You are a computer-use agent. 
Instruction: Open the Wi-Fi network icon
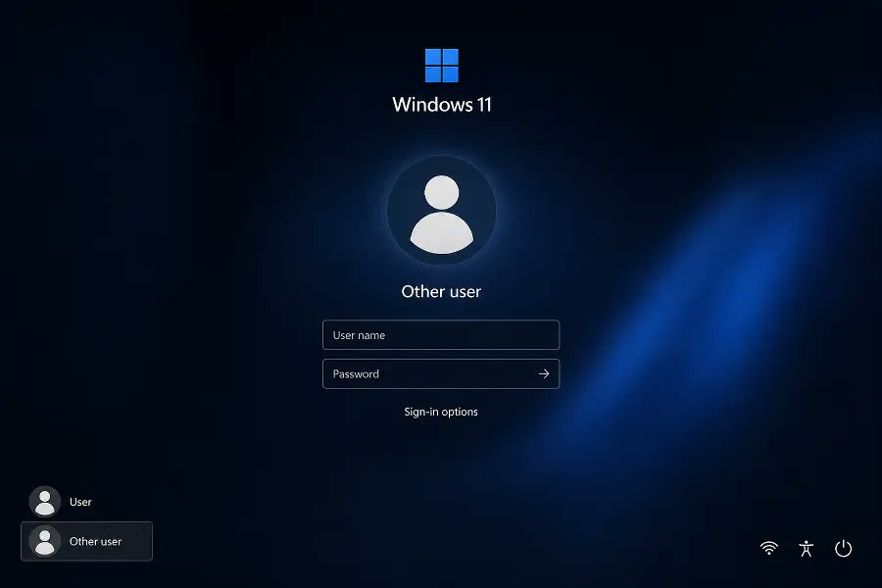pyautogui.click(x=769, y=548)
